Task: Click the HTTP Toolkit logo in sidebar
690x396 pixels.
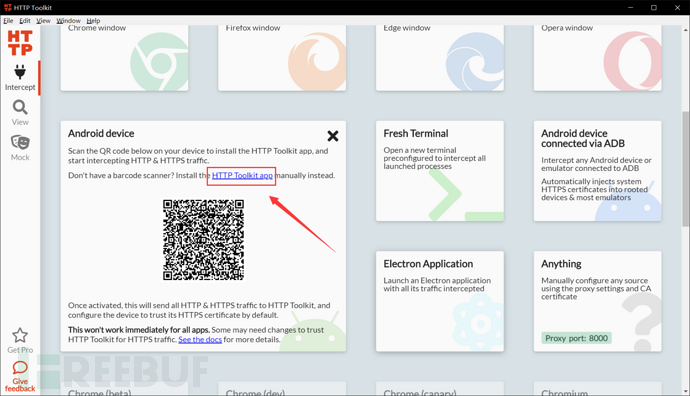Action: click(20, 43)
